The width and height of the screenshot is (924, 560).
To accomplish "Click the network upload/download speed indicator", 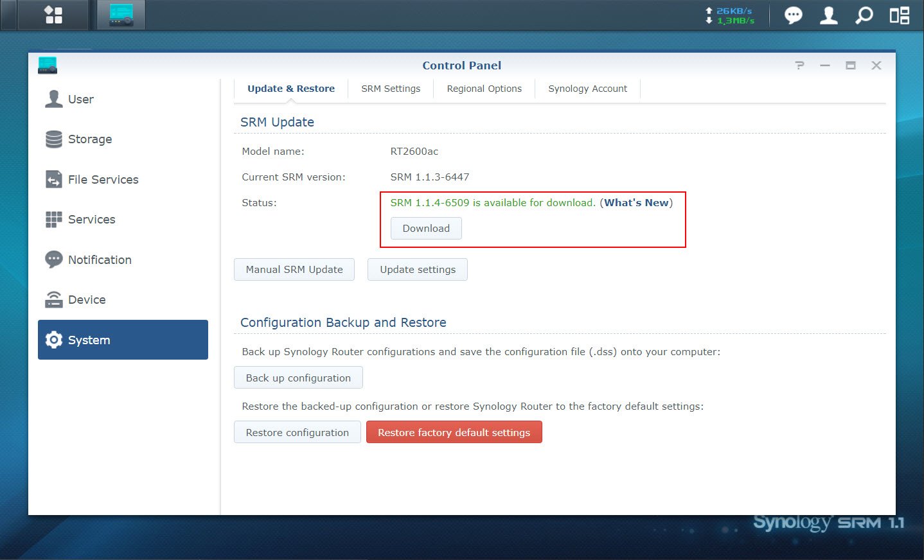I will point(730,15).
